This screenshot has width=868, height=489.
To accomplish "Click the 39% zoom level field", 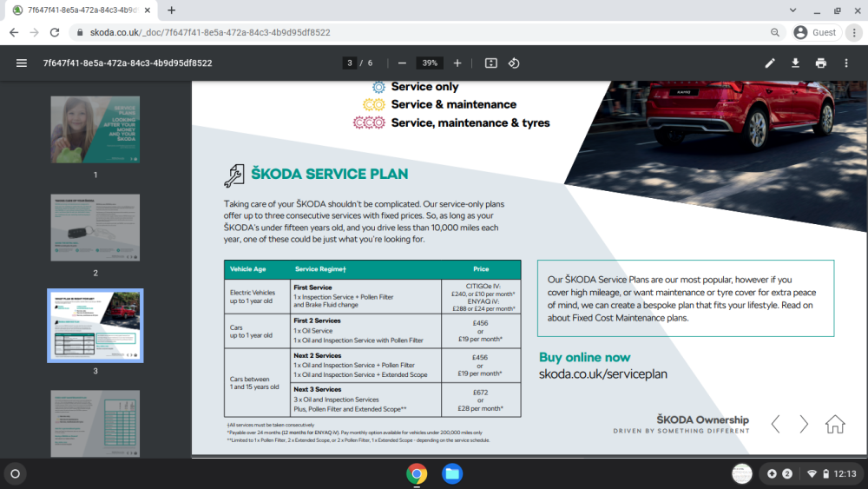I will coord(430,63).
